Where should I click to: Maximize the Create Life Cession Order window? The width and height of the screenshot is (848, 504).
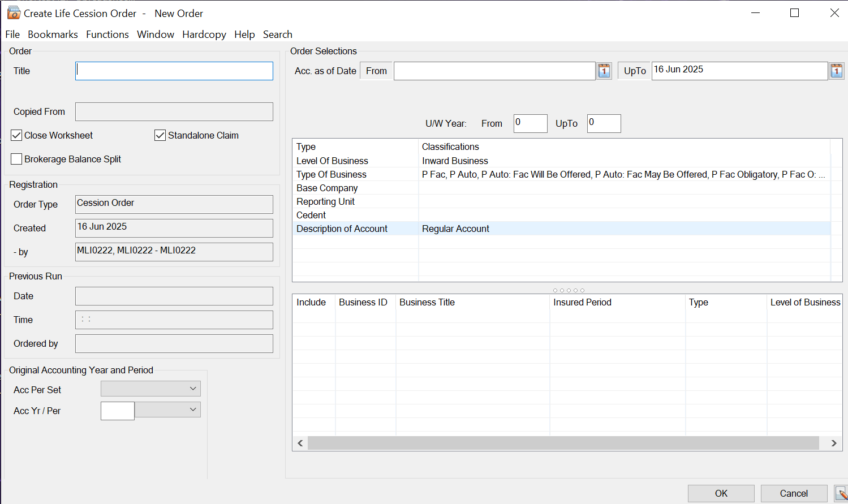point(794,13)
